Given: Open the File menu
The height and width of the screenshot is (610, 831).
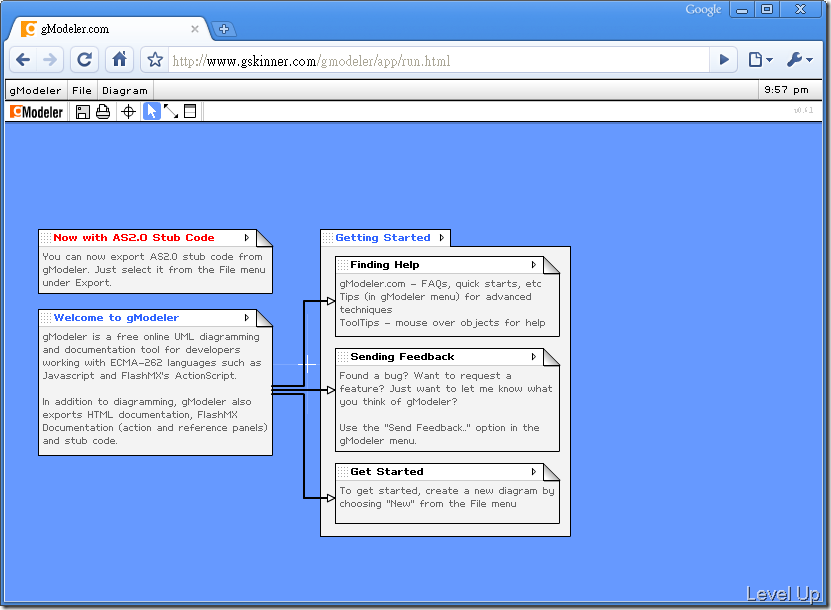Looking at the screenshot, I should [82, 91].
